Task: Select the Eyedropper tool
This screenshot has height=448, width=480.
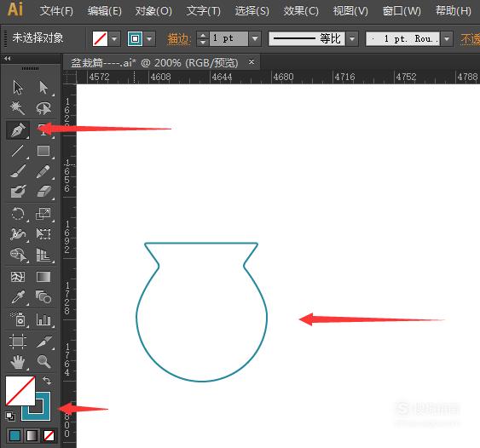Action: [x=18, y=297]
